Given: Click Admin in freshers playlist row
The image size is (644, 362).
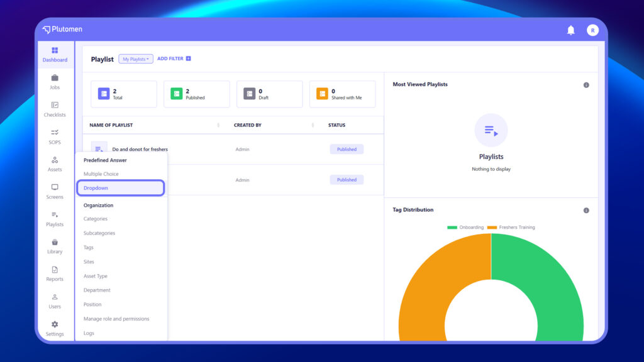Looking at the screenshot, I should pos(242,150).
